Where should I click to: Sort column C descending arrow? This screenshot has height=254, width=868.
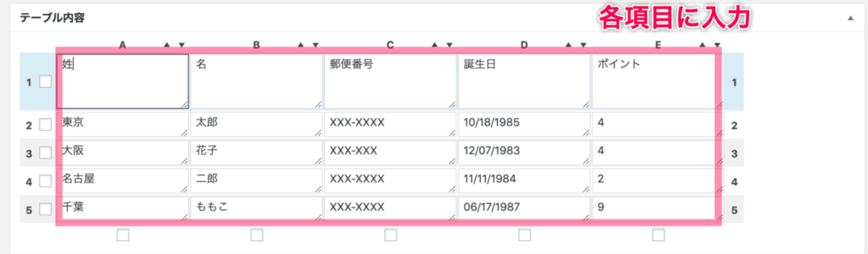(449, 46)
